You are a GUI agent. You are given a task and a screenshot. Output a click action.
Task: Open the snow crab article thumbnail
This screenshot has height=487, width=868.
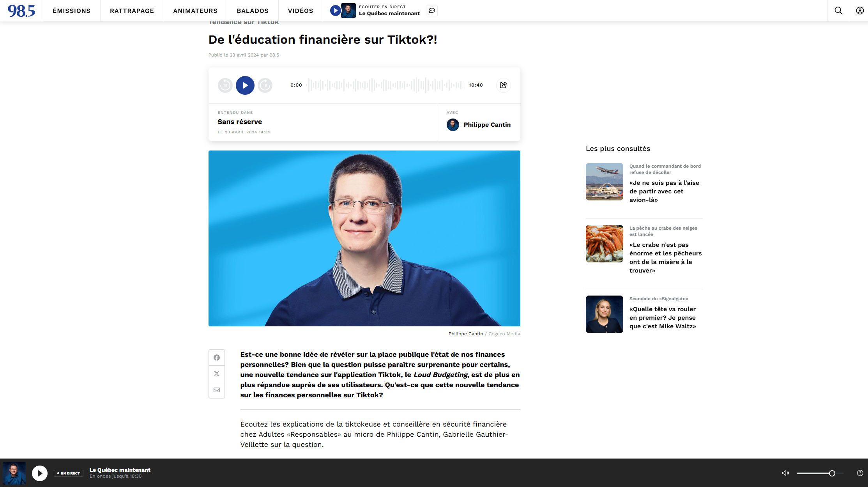tap(604, 244)
